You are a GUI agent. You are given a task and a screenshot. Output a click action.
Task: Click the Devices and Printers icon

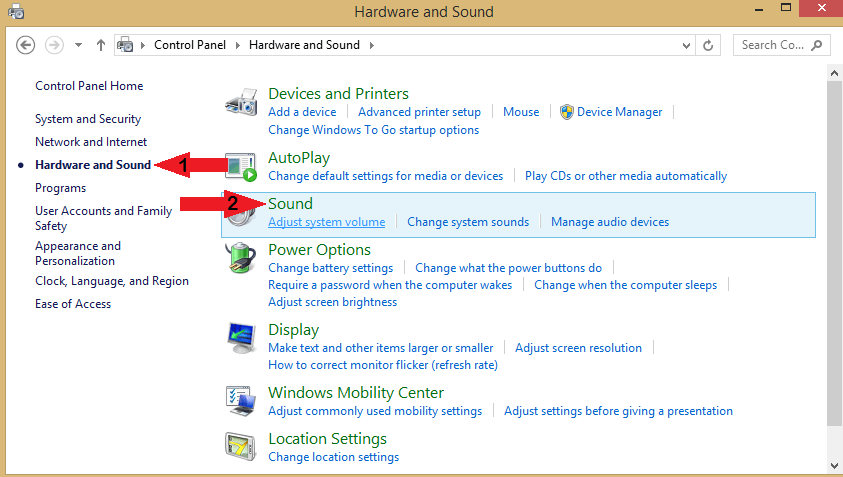click(243, 102)
